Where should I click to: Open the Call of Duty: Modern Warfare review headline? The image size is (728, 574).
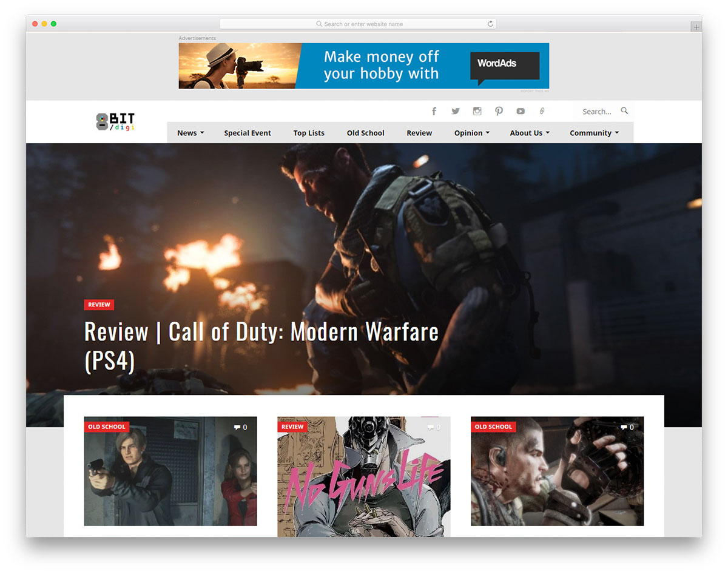(261, 346)
